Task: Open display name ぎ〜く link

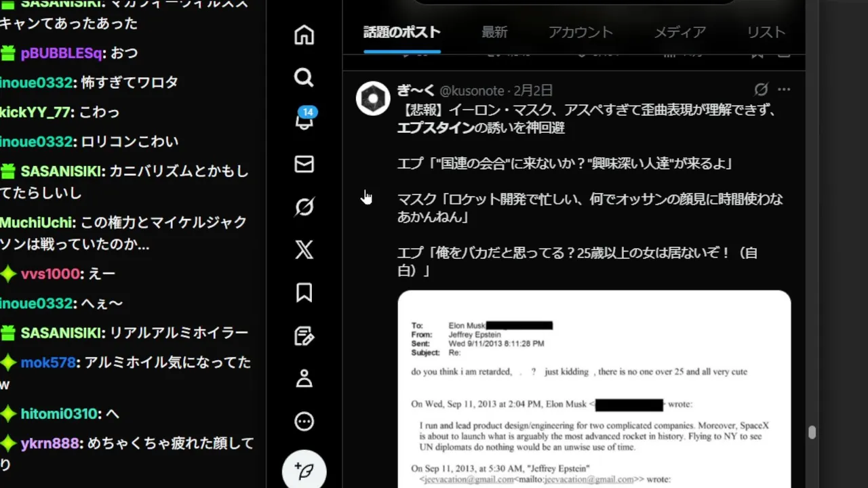Action: (x=416, y=91)
